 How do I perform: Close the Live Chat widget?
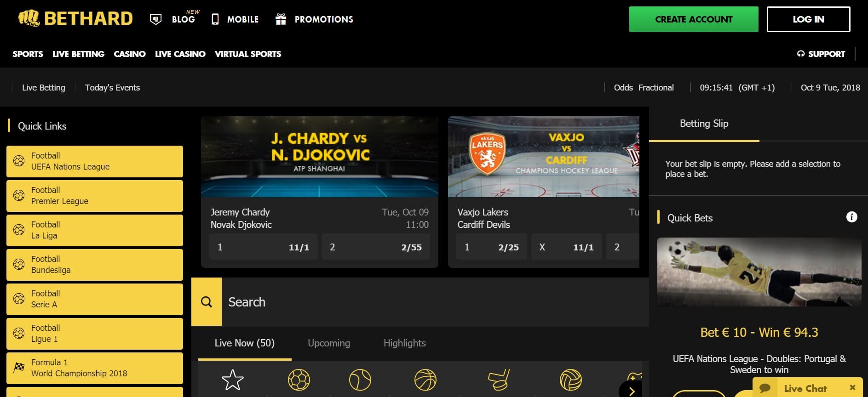tap(852, 387)
